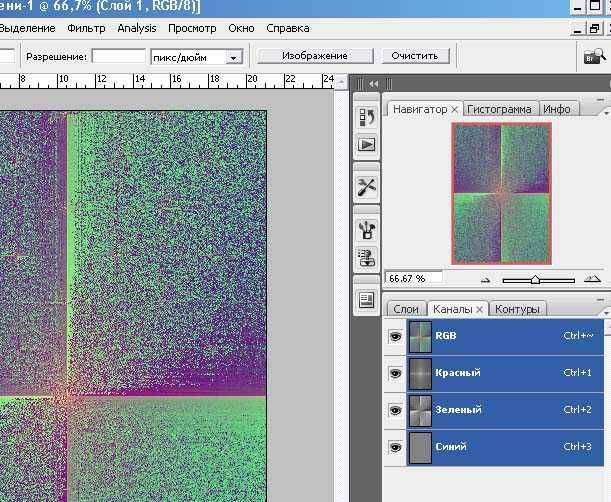
Task: Switch to the Гистограмма tab
Action: 500,109
